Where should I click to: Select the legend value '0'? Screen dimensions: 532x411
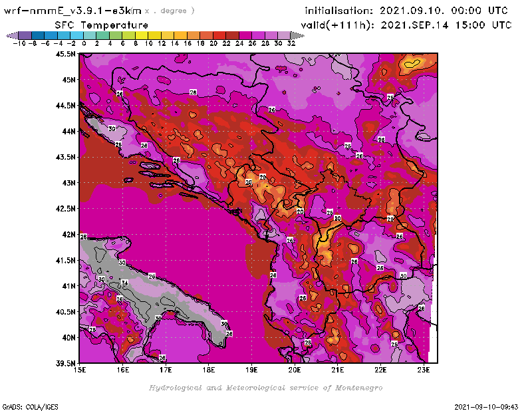click(84, 43)
